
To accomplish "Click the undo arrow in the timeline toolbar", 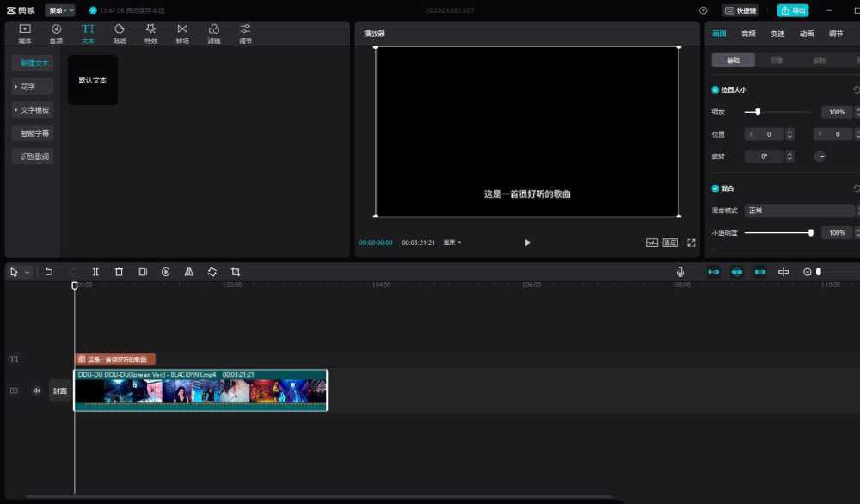I will coord(50,272).
